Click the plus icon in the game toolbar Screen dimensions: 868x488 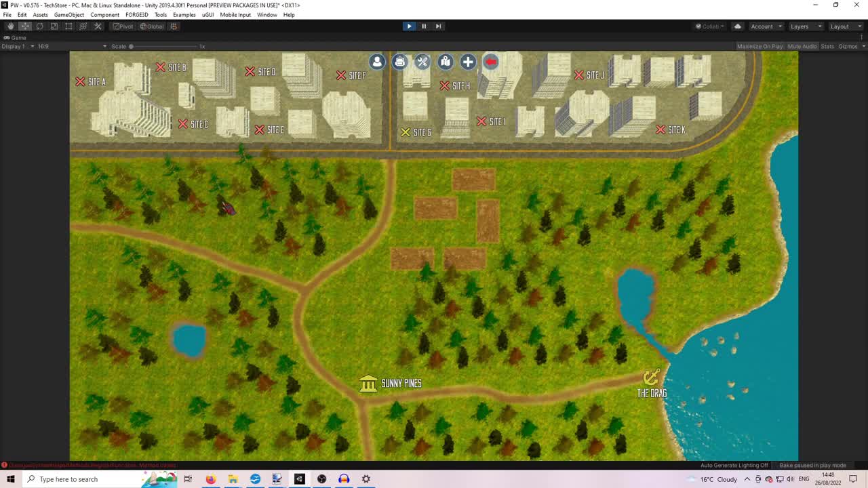click(x=468, y=62)
